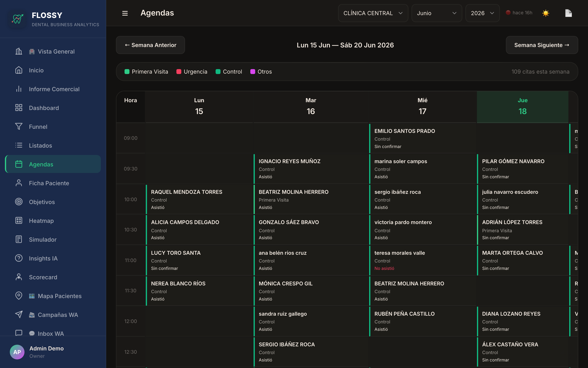588x368 pixels.
Task: Click the AP user avatar
Action: coord(17,352)
